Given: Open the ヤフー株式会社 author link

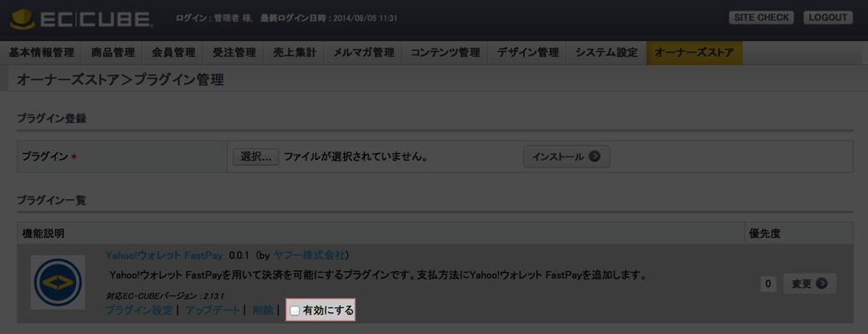Looking at the screenshot, I should 310,256.
